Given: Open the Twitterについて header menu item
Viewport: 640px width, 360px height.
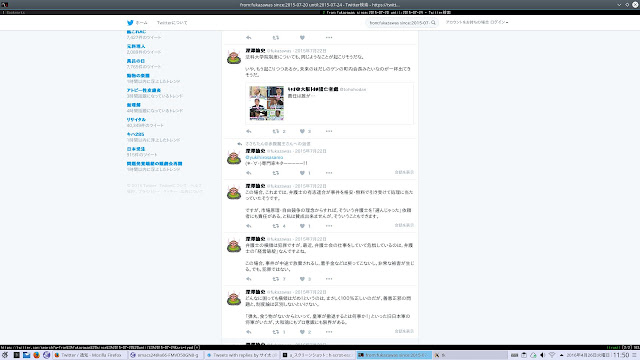Looking at the screenshot, I should pyautogui.click(x=172, y=23).
